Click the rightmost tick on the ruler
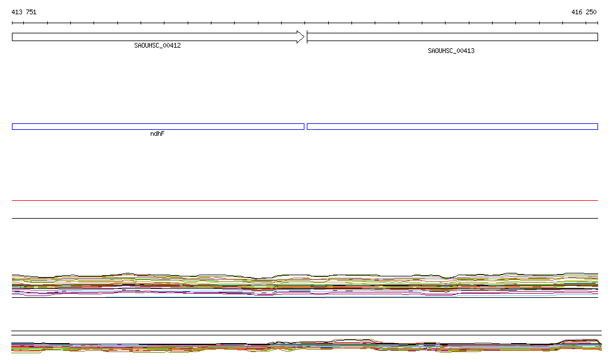Viewport: 610px width, 364px height. tap(597, 23)
